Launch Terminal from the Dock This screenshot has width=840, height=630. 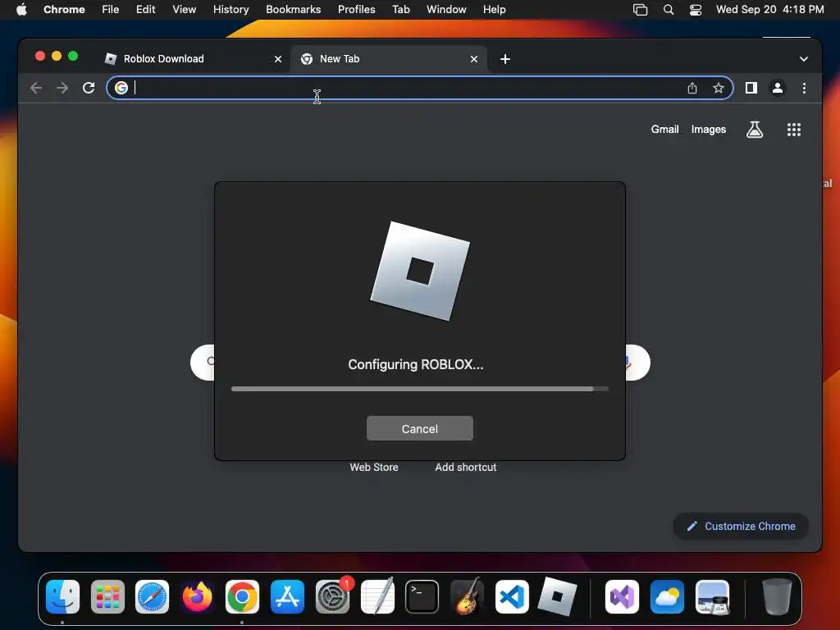click(x=422, y=597)
